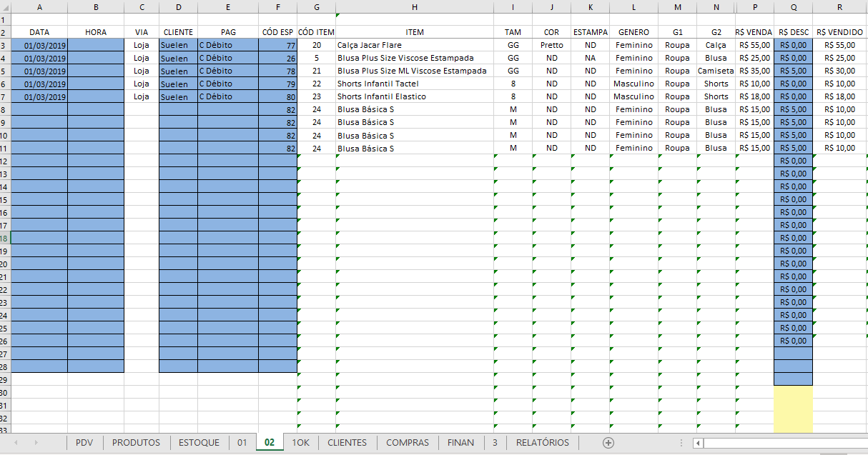
Task: Click the VIA header cell
Action: [x=142, y=32]
